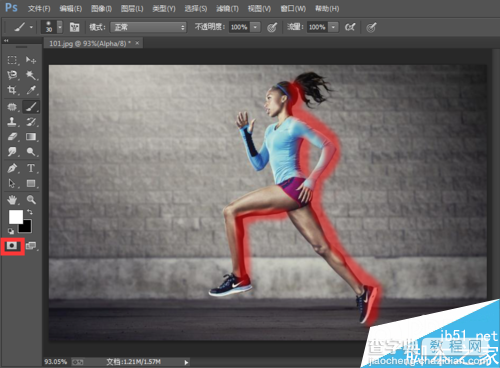Click the document size status text
The height and width of the screenshot is (368, 500).
133,362
